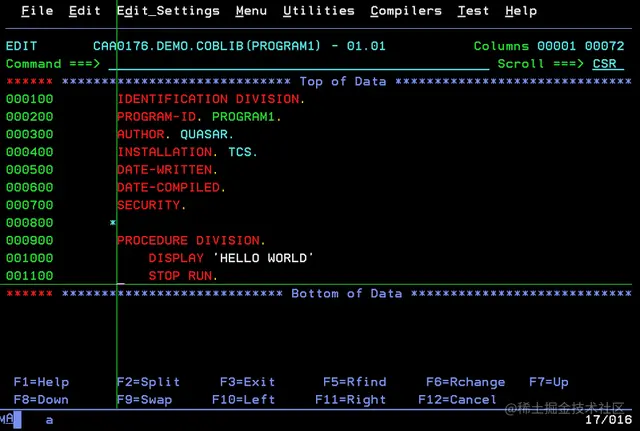Click the MA session indicator in status bar
The image size is (640, 431).
(x=7, y=419)
